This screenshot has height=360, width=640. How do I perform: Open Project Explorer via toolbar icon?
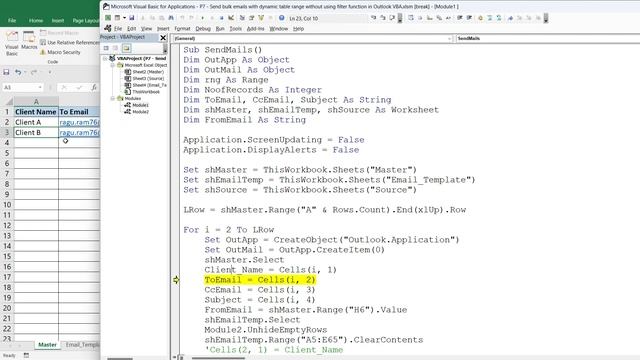[x=242, y=18]
